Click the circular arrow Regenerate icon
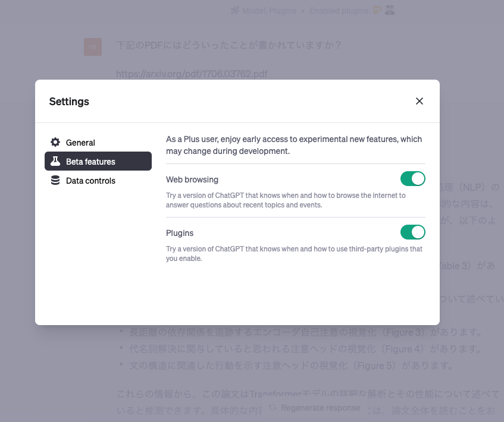Image resolution: width=504 pixels, height=422 pixels. (271, 408)
